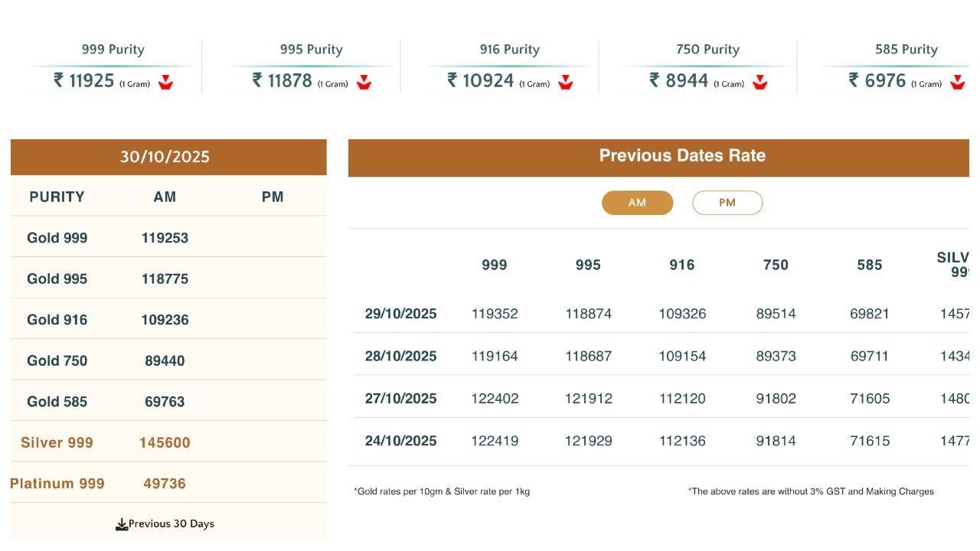Click the 30/10/2025 date header
Image resolution: width=980 pixels, height=551 pixels.
click(165, 157)
